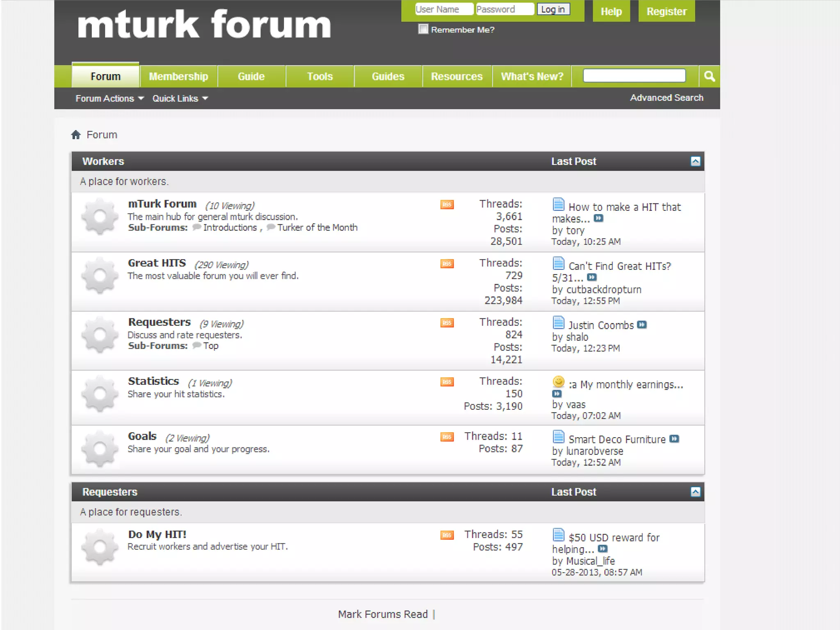Go to last post of Justin Coombs thread
This screenshot has height=630, width=840.
[642, 325]
